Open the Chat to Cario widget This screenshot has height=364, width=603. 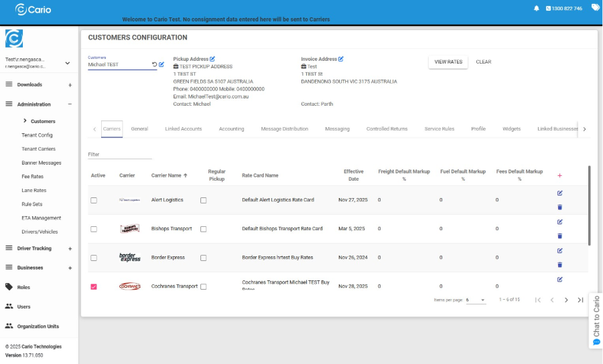(596, 321)
